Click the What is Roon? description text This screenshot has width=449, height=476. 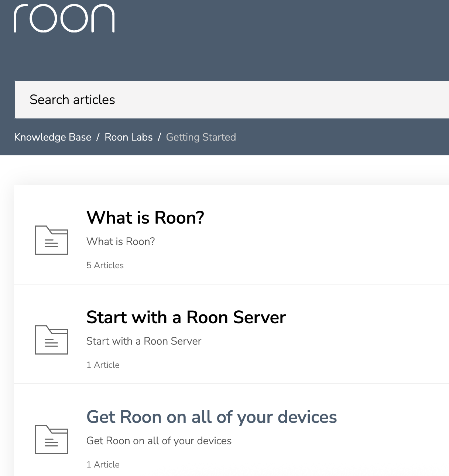coord(120,241)
